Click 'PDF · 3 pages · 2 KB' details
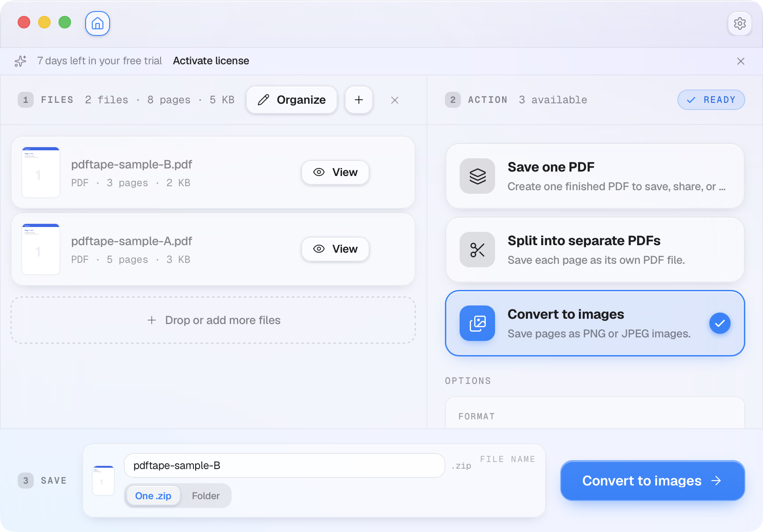Image resolution: width=763 pixels, height=532 pixels. click(x=131, y=183)
